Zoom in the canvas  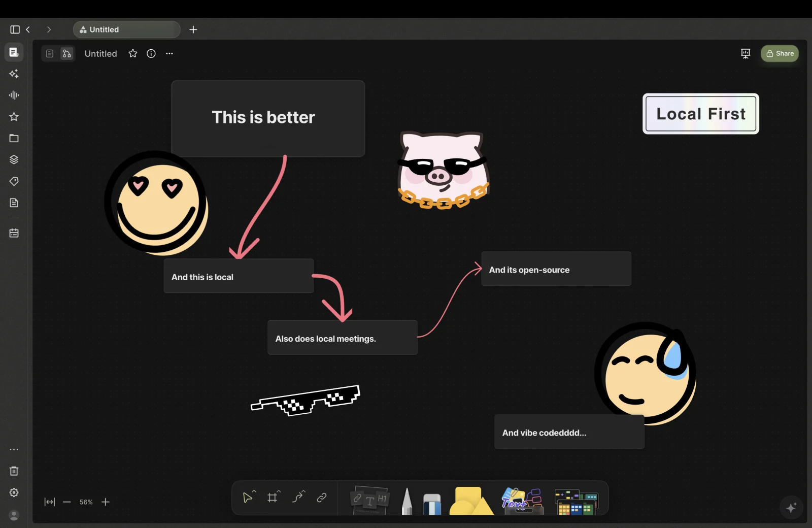(106, 502)
